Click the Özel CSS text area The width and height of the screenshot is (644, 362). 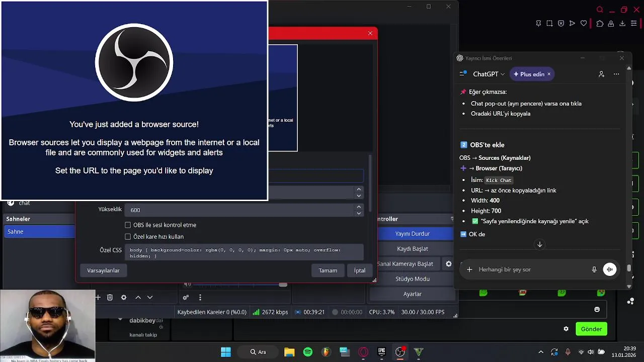tap(244, 252)
